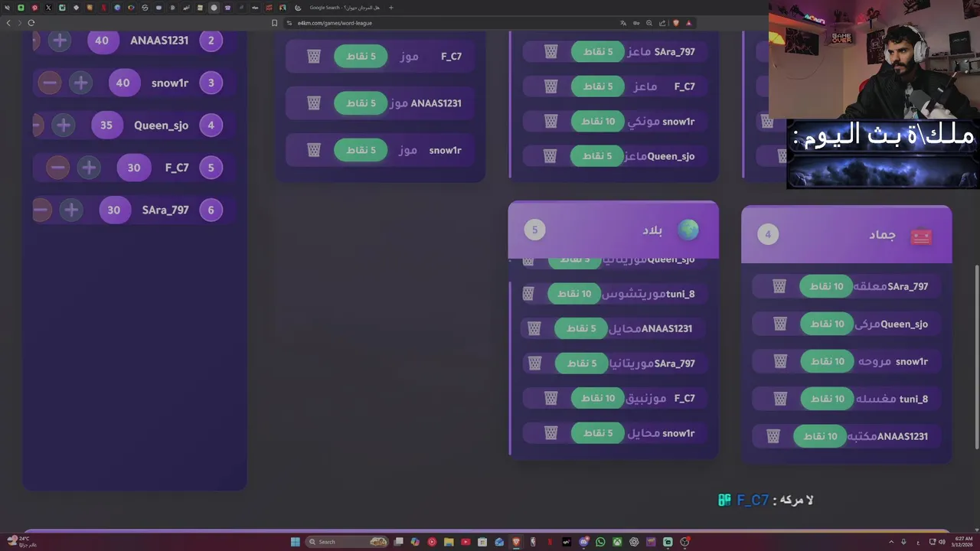The height and width of the screenshot is (551, 980).
Task: Delete F_C7's موز answer with trash icon
Action: [314, 57]
